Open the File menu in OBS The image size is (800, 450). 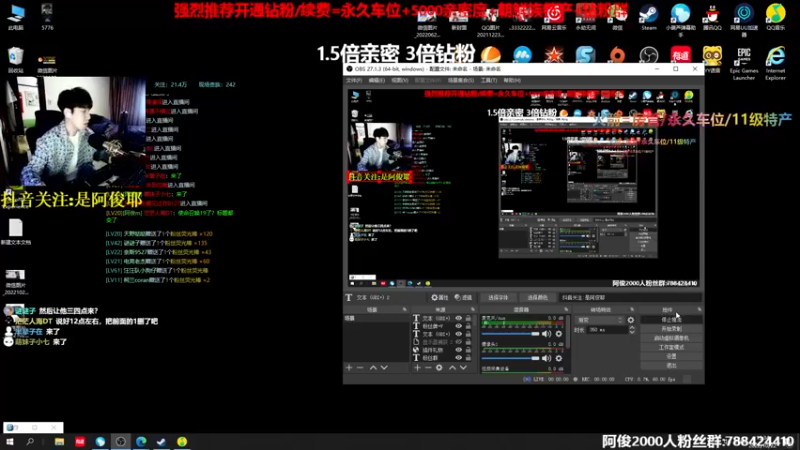[x=354, y=81]
